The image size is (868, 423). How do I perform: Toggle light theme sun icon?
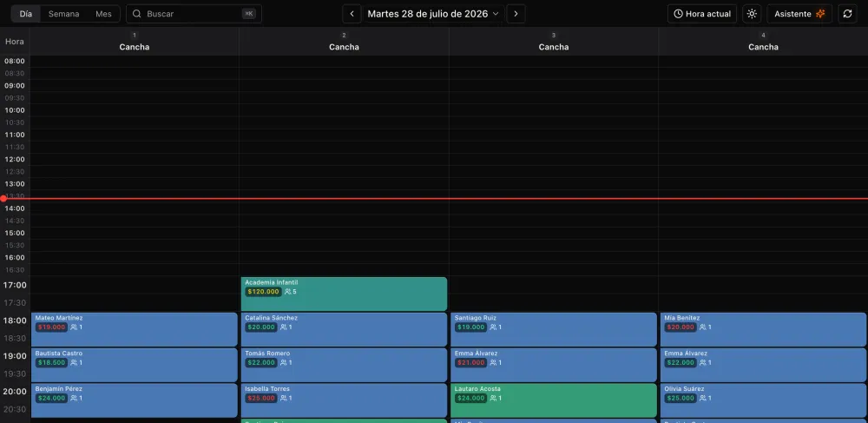coord(752,14)
